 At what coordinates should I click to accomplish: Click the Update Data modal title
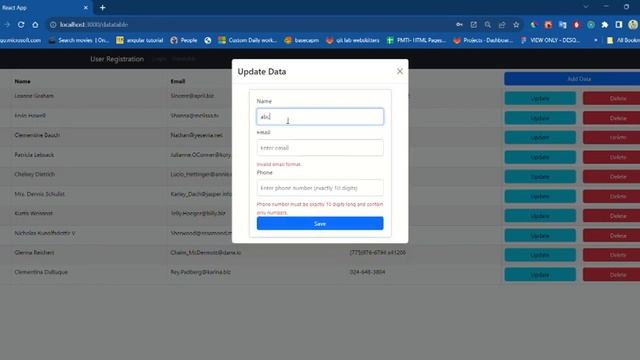click(262, 71)
